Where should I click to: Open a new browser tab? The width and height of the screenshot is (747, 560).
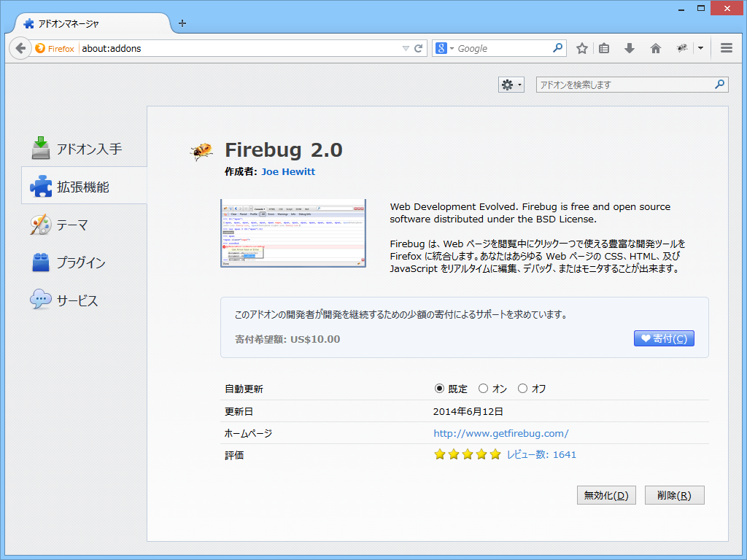pyautogui.click(x=182, y=23)
